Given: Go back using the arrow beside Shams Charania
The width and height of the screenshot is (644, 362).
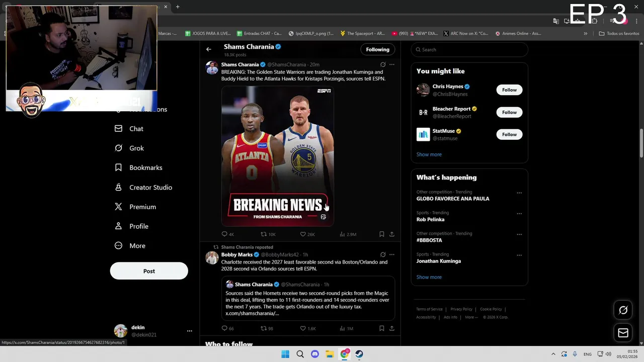Looking at the screenshot, I should point(209,49).
